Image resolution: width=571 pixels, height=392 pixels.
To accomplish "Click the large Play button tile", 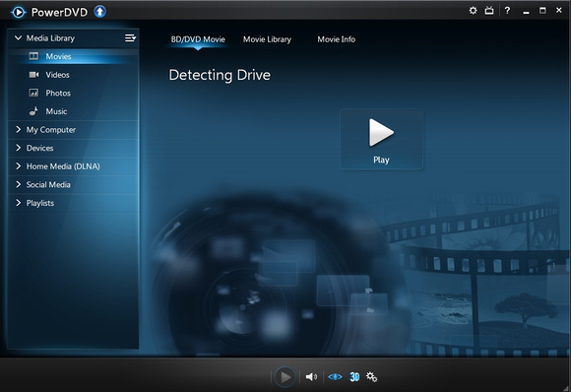I will pyautogui.click(x=381, y=140).
